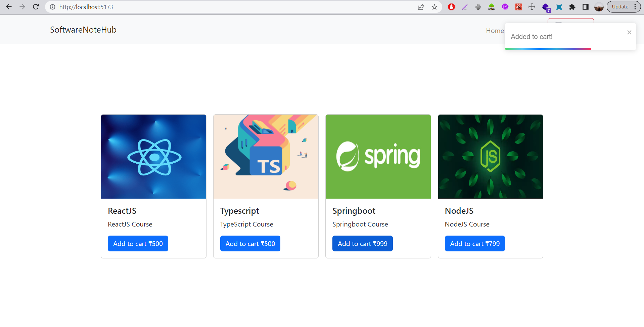Open Chrome's three-dot menu
Screen dimensions: 644x327
tap(635, 7)
